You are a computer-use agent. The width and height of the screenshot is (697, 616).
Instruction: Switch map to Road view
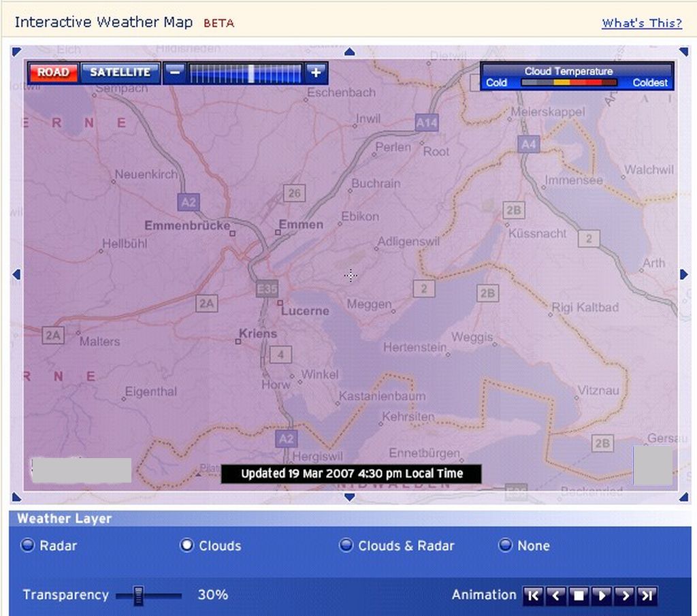(53, 72)
